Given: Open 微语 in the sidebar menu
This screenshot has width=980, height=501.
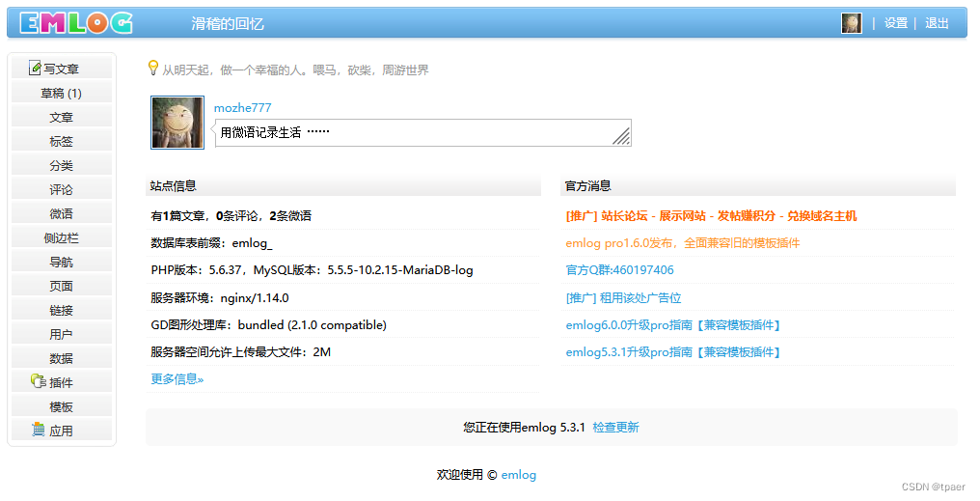Looking at the screenshot, I should tap(62, 214).
